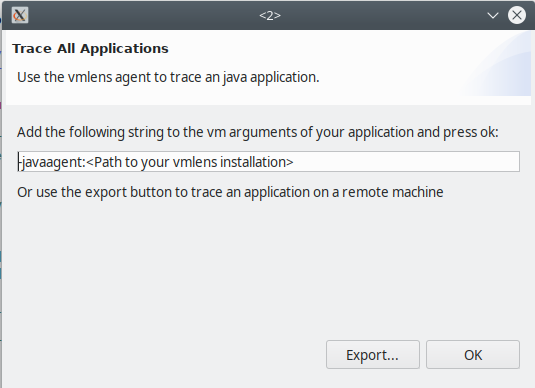Confirm the dialog with OK
The width and height of the screenshot is (535, 388).
(x=473, y=355)
